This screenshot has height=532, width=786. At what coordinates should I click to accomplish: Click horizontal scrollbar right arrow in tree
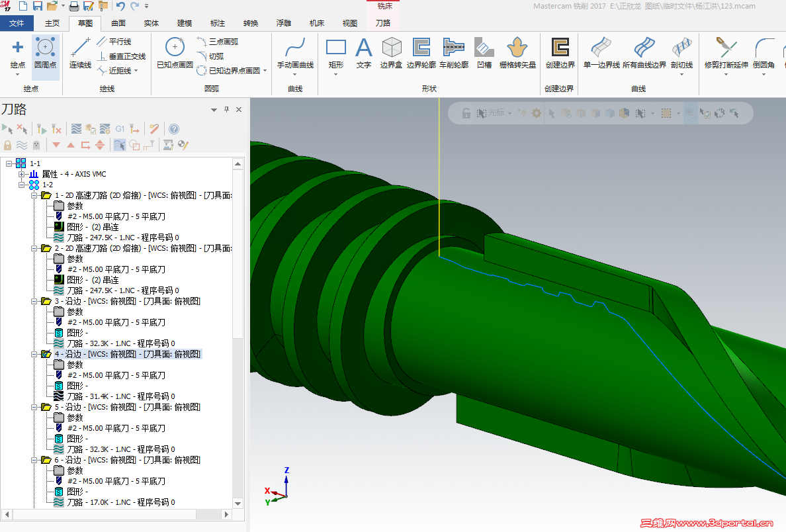pos(226,514)
